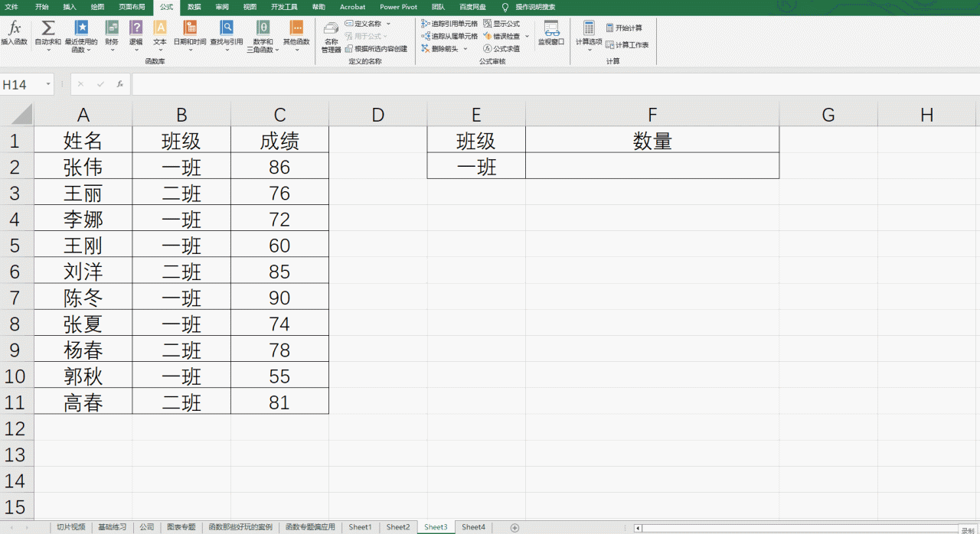Image resolution: width=980 pixels, height=534 pixels.
Task: Click Evaluate Formula (公式求值)
Action: (x=501, y=48)
